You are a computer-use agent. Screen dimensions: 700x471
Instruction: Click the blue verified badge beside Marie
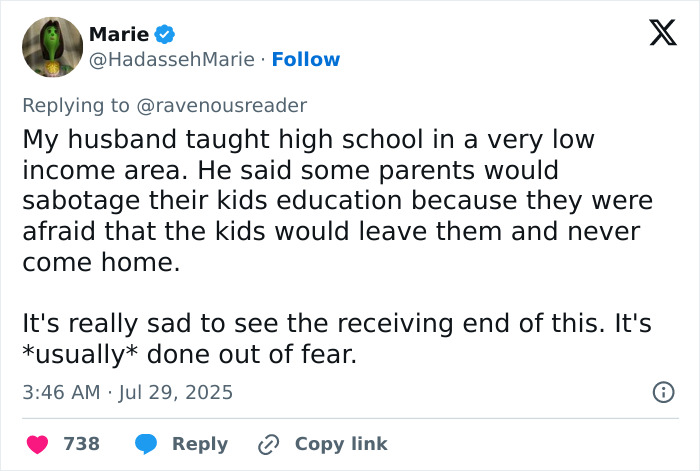pos(165,34)
